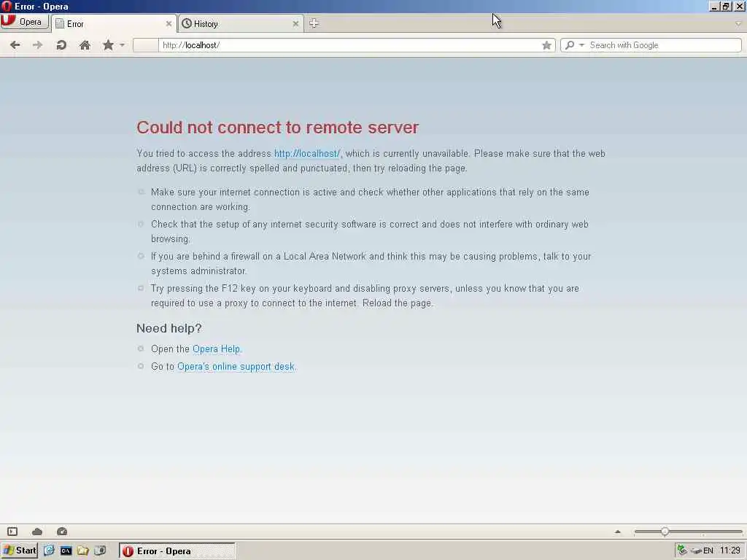The width and height of the screenshot is (747, 560).
Task: Go forward to the next page
Action: coord(37,45)
